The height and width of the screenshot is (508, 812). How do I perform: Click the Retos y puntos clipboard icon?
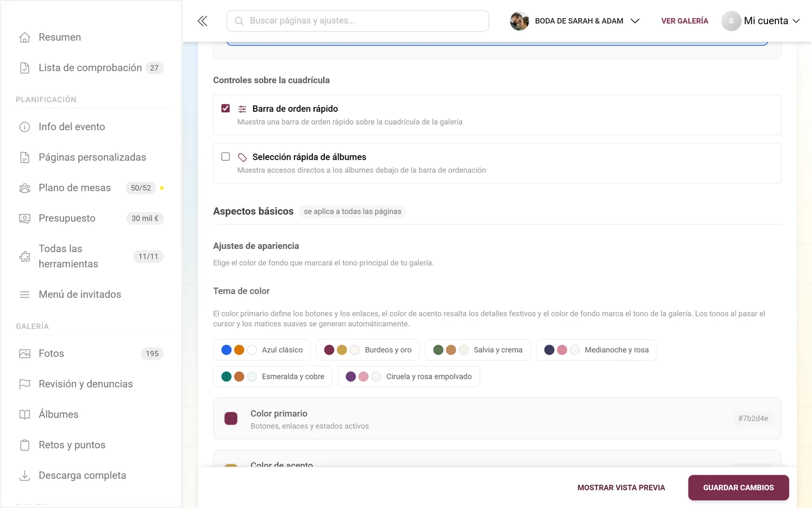click(x=25, y=445)
